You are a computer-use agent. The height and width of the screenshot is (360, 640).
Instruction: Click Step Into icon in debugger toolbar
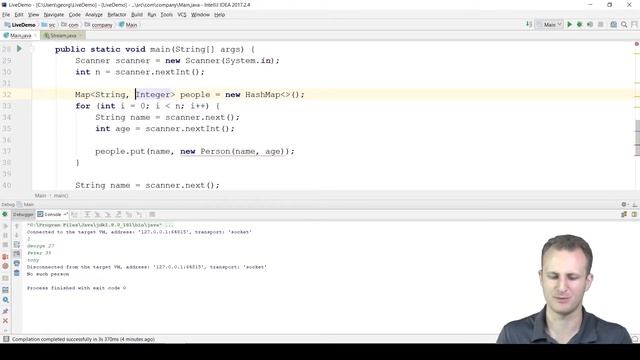pos(98,214)
